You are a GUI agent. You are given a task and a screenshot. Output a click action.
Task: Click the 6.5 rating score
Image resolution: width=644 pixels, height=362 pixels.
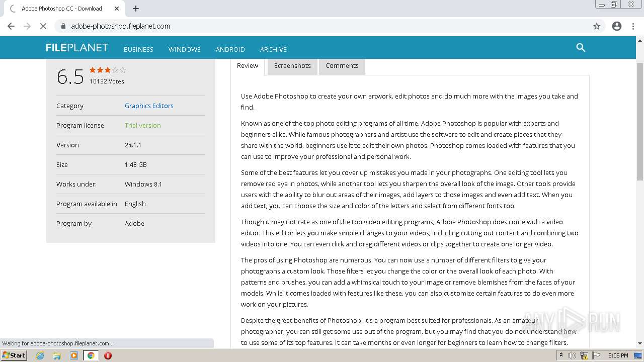click(x=70, y=77)
